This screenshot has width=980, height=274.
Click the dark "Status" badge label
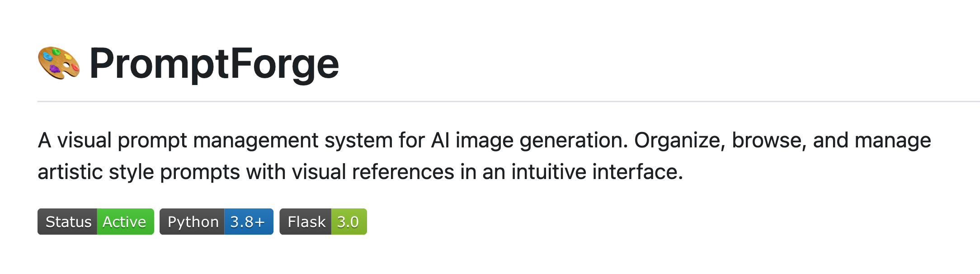pos(68,222)
